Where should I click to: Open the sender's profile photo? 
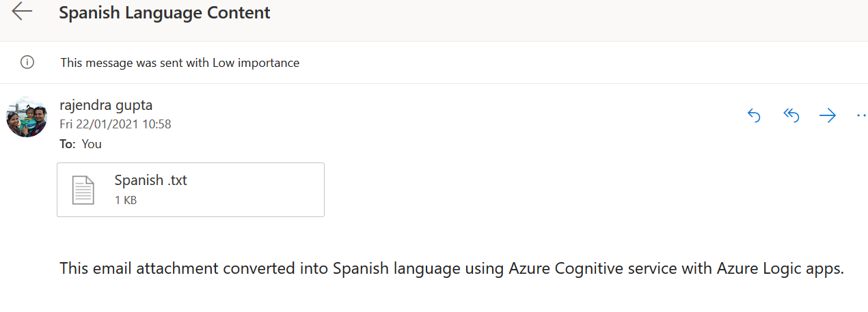click(x=27, y=117)
